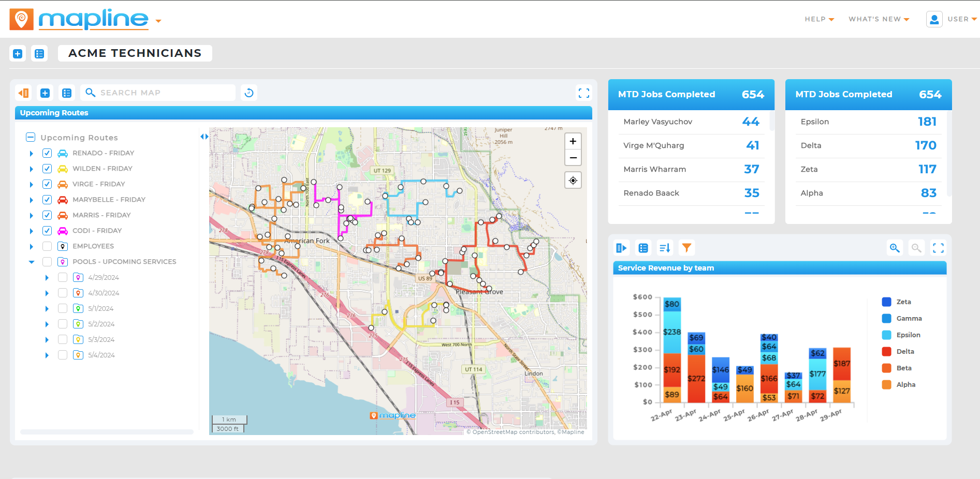The image size is (980, 479).
Task: Click the sidebar horizontal scrollbar
Action: tap(107, 431)
